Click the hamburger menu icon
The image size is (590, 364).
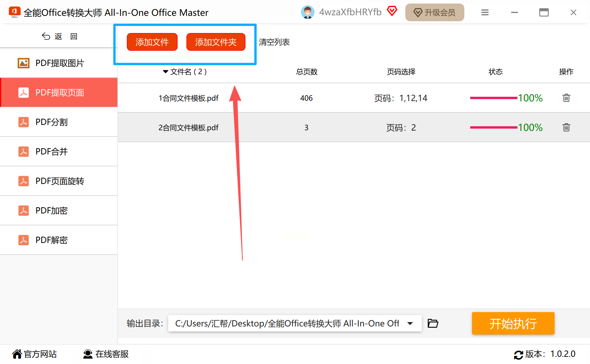(485, 12)
